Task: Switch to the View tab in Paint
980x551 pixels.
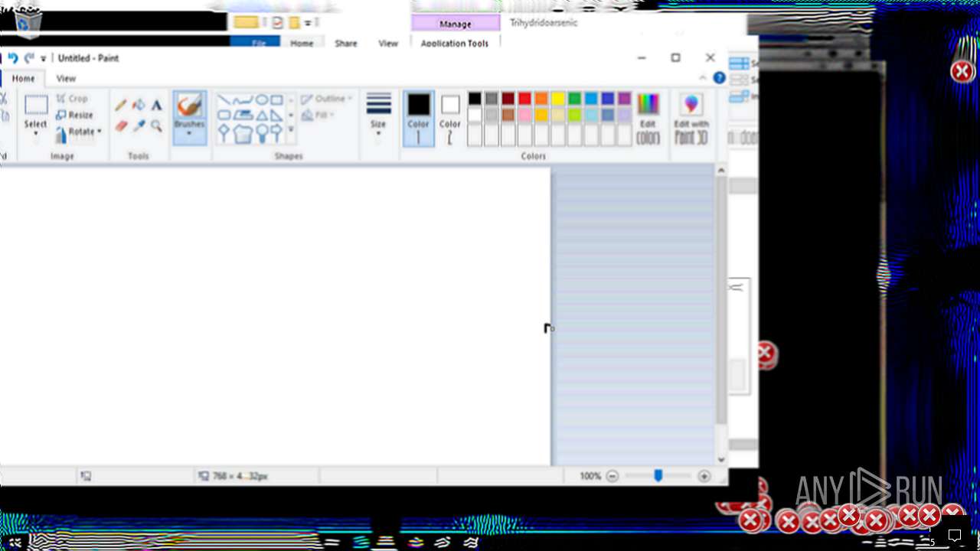Action: [x=66, y=78]
